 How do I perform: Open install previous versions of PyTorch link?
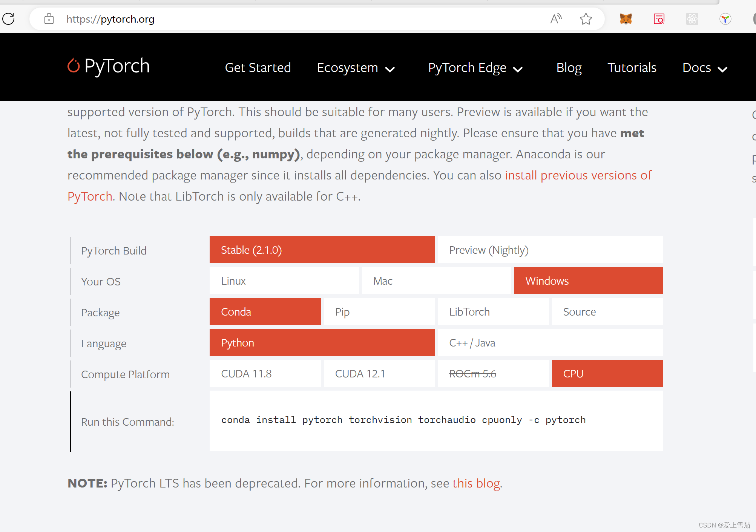click(x=578, y=175)
